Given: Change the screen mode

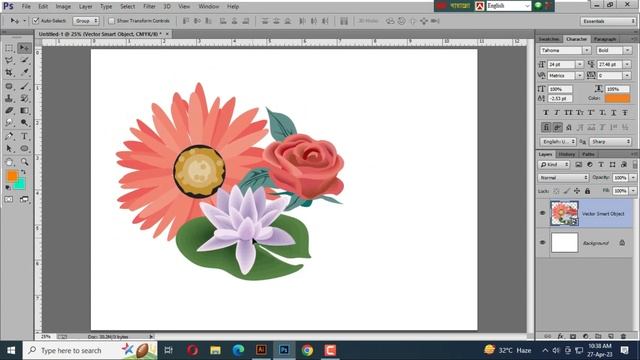Looking at the screenshot, I should coord(24,199).
